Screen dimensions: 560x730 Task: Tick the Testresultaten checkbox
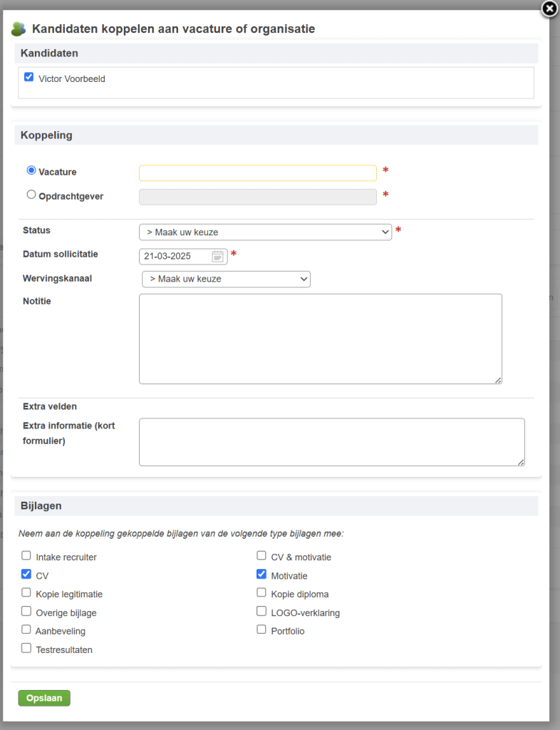[x=26, y=648]
